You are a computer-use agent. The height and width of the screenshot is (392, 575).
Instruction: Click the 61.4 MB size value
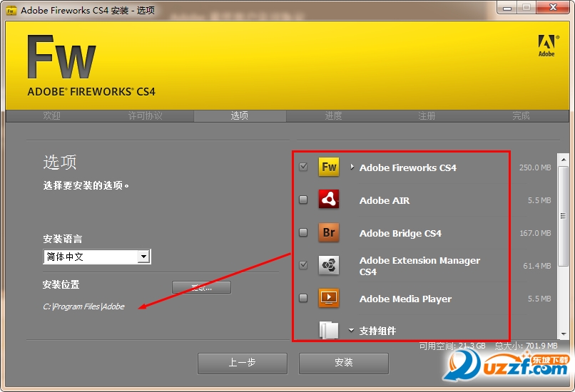pyautogui.click(x=537, y=266)
